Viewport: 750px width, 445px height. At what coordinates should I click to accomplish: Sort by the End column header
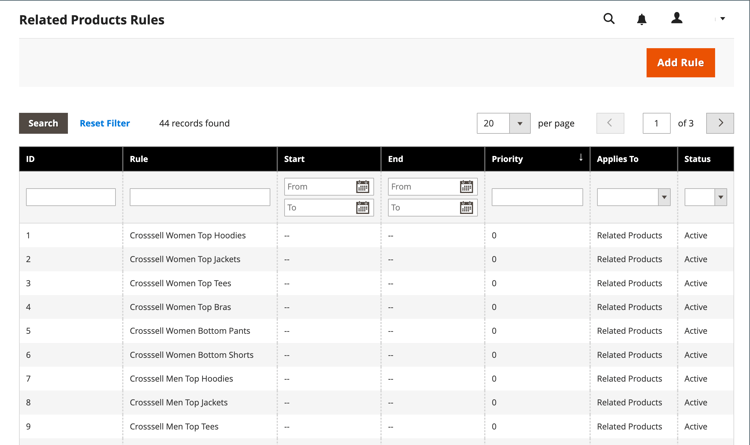click(x=433, y=159)
